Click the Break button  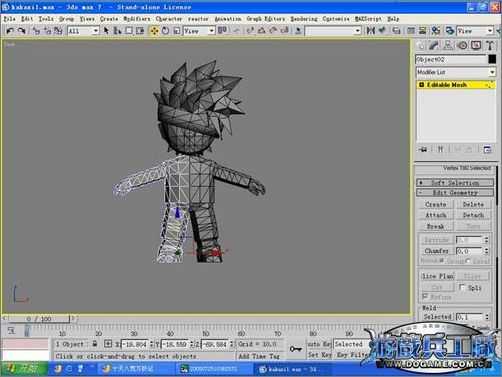click(436, 226)
